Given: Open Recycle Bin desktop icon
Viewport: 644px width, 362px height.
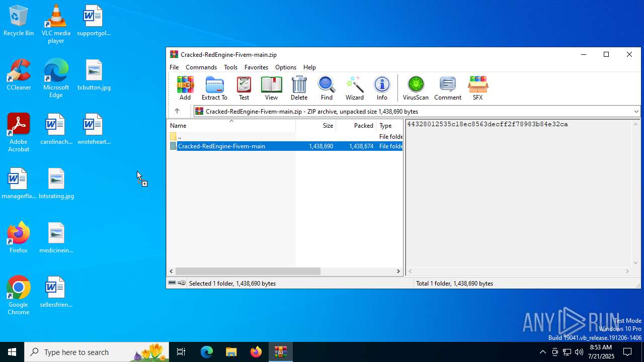Looking at the screenshot, I should click(x=19, y=21).
